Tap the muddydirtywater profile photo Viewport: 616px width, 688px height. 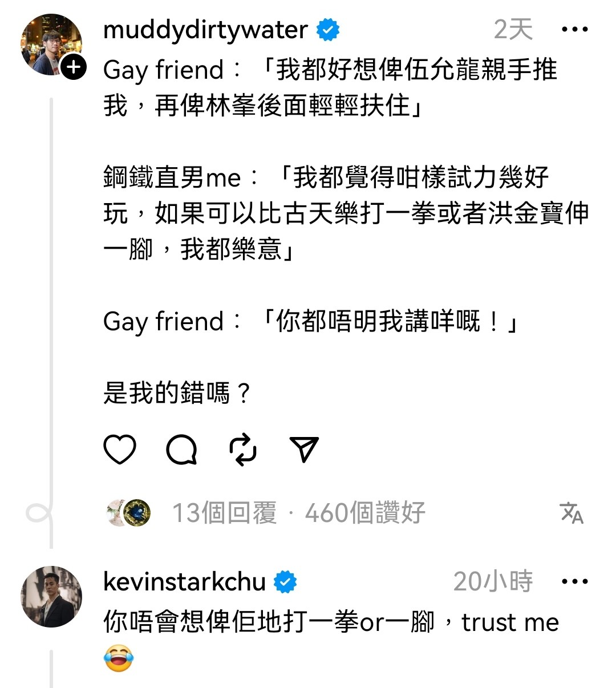click(51, 45)
